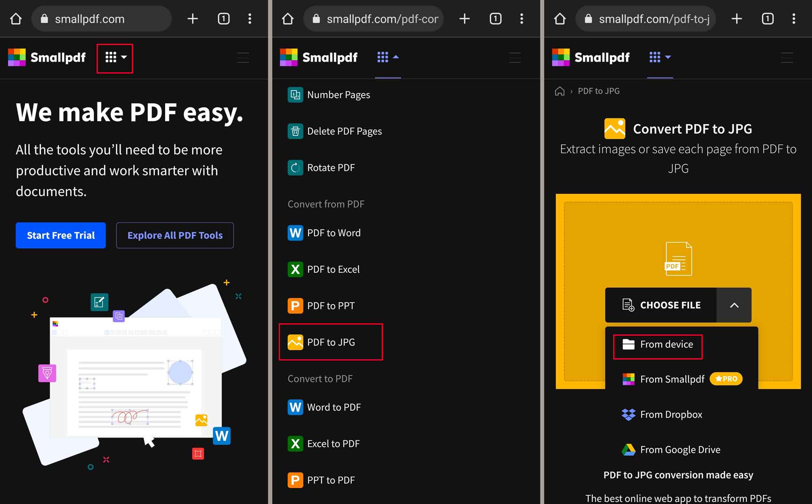Image resolution: width=812 pixels, height=504 pixels.
Task: Tap home icon in left browser panel
Action: click(16, 19)
